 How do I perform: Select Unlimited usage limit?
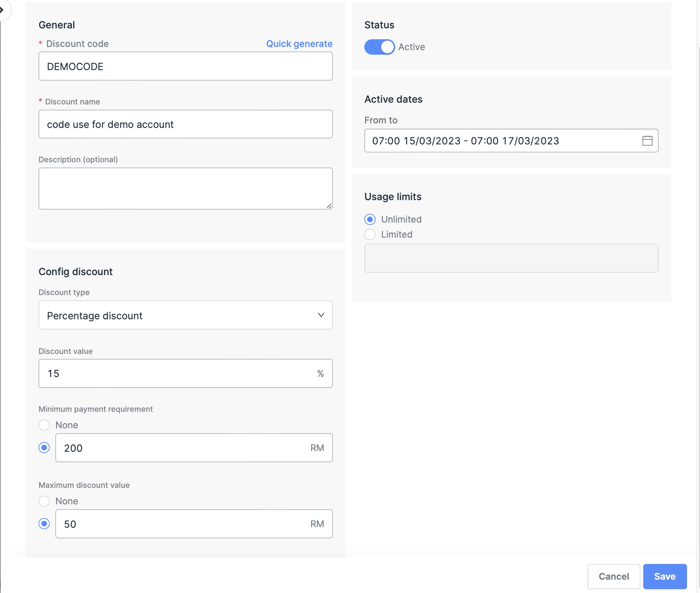click(x=370, y=219)
